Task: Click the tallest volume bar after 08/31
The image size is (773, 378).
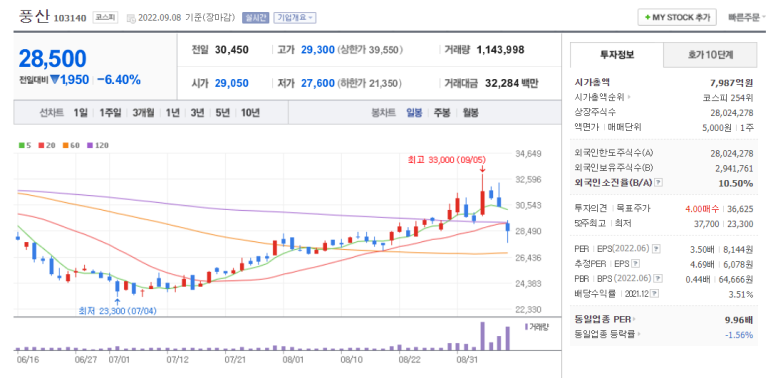Action: [x=483, y=336]
